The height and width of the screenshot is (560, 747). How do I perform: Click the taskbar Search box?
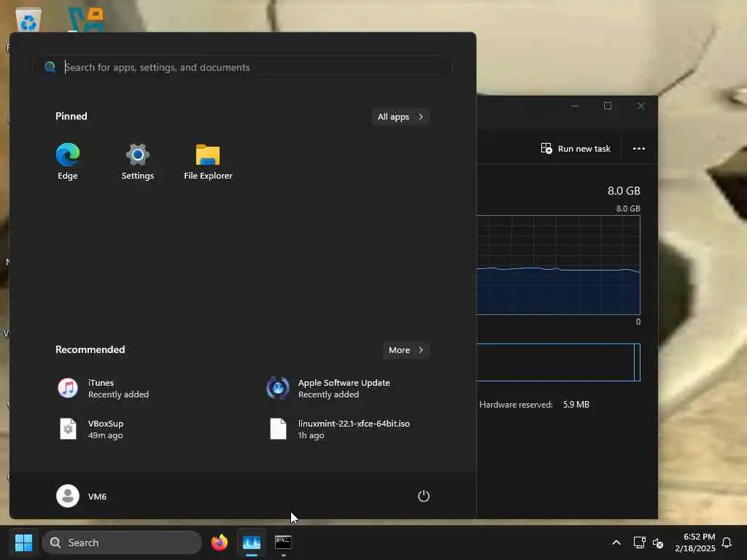(x=122, y=542)
